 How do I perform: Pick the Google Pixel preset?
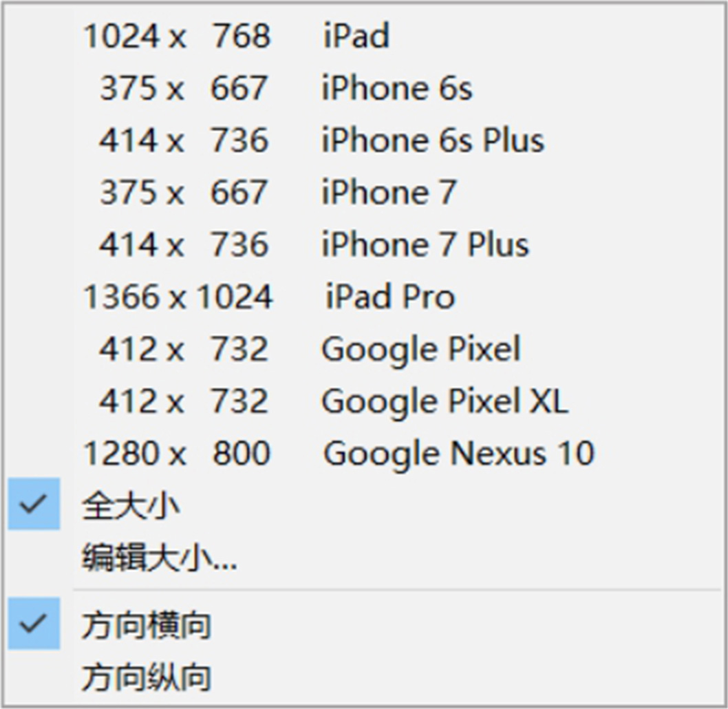(x=364, y=348)
